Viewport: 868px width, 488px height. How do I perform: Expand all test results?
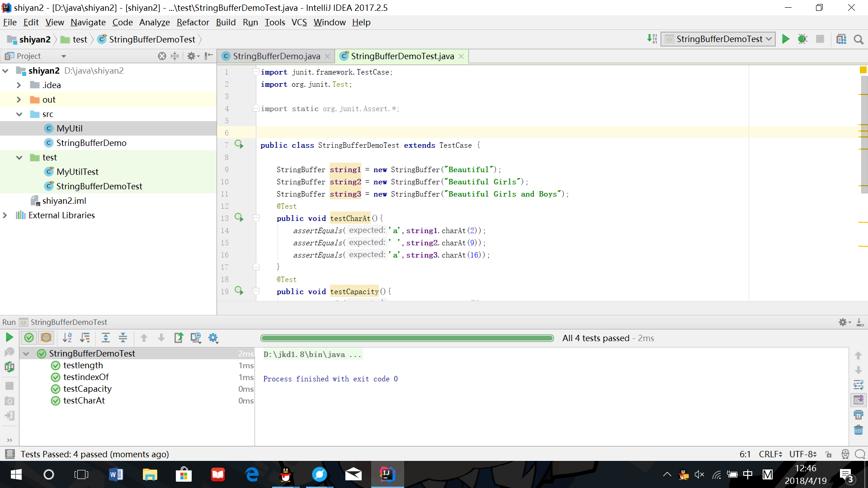(x=106, y=338)
